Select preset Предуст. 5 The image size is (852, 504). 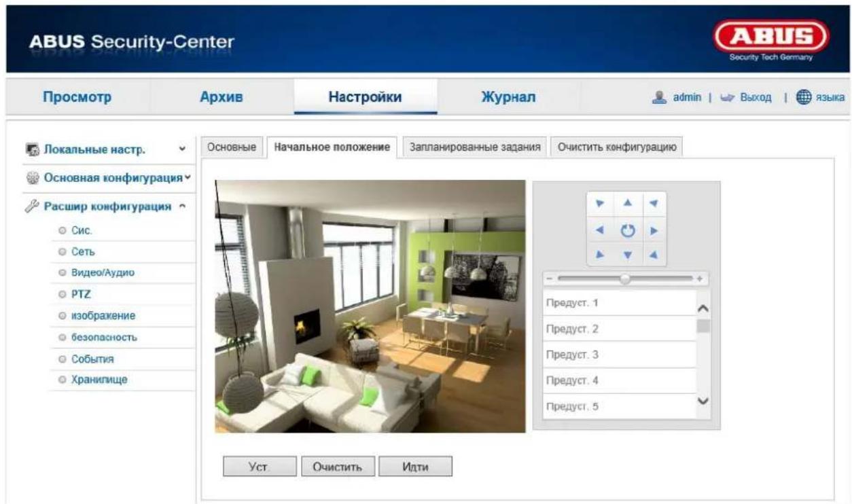click(619, 406)
